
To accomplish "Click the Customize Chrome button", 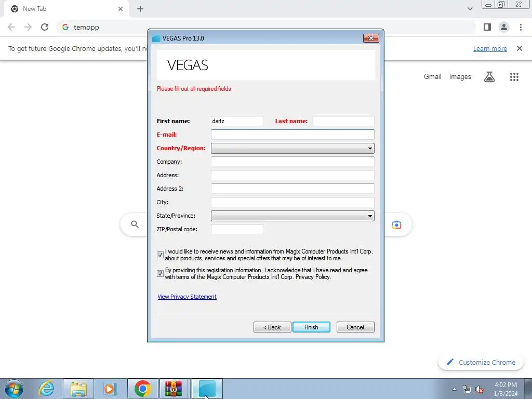I will pos(481,362).
